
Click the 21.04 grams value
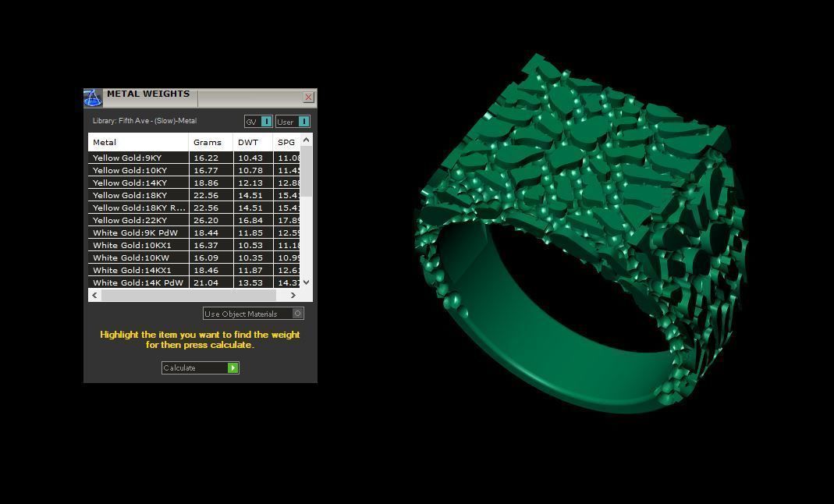coord(206,283)
